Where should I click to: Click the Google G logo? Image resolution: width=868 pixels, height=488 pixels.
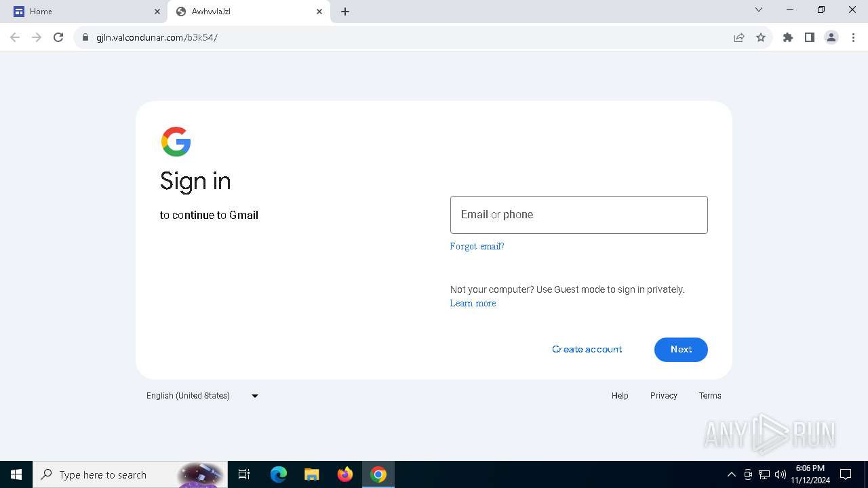pos(176,142)
